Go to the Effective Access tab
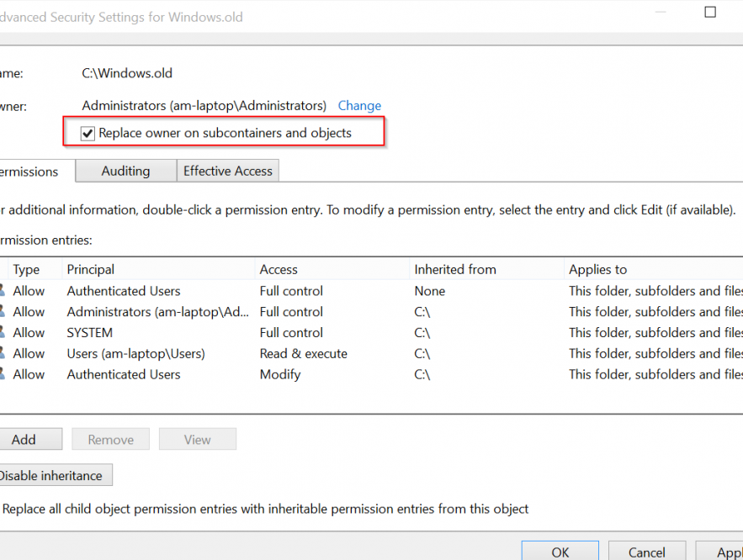Image resolution: width=743 pixels, height=560 pixels. tap(227, 171)
